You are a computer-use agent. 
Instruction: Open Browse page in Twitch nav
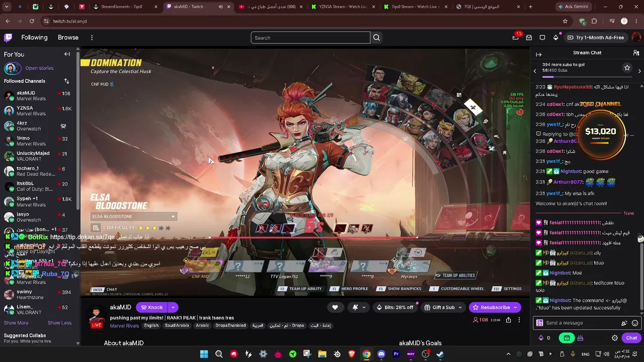68,38
